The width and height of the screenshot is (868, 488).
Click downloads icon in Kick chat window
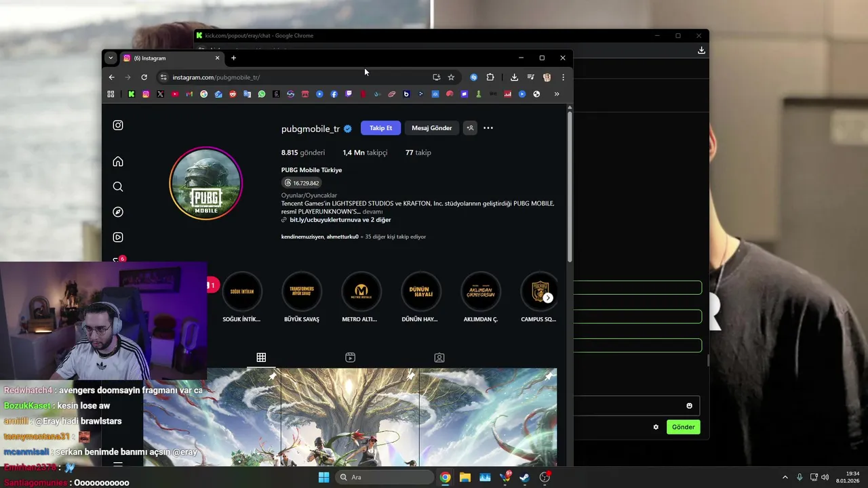701,50
